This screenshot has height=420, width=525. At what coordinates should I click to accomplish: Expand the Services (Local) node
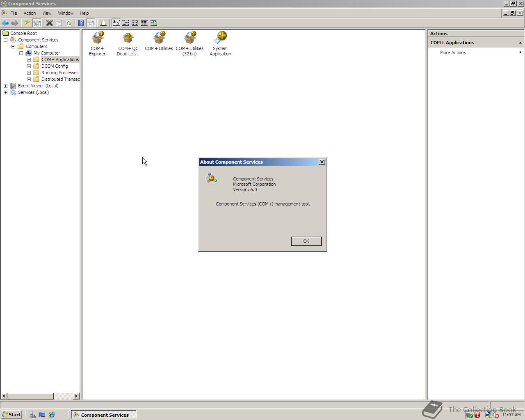click(6, 92)
